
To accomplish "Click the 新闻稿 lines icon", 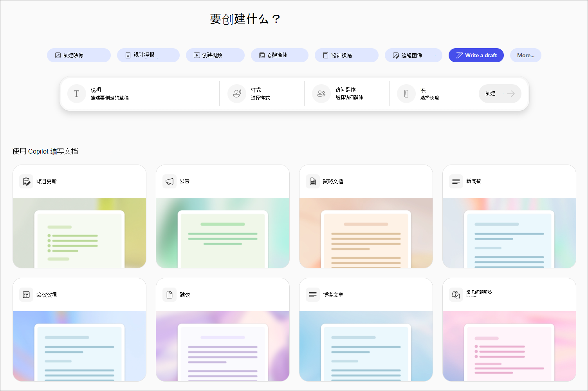I will tap(456, 181).
